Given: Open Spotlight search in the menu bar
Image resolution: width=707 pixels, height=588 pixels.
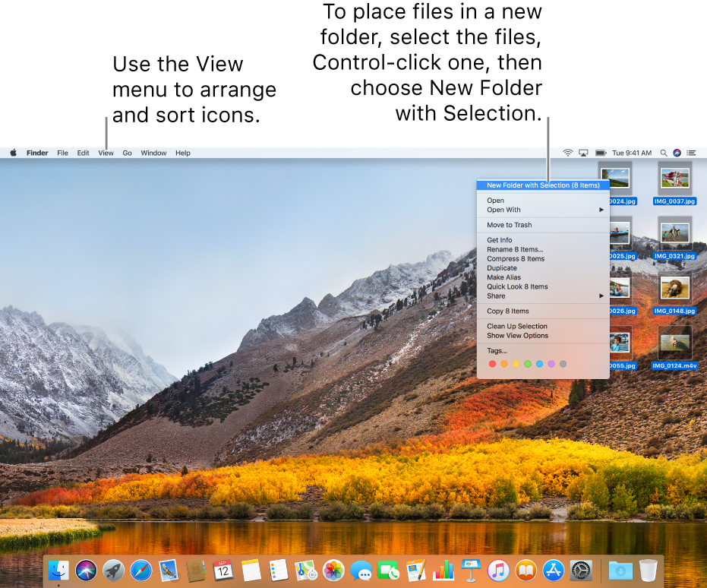Looking at the screenshot, I should 663,153.
